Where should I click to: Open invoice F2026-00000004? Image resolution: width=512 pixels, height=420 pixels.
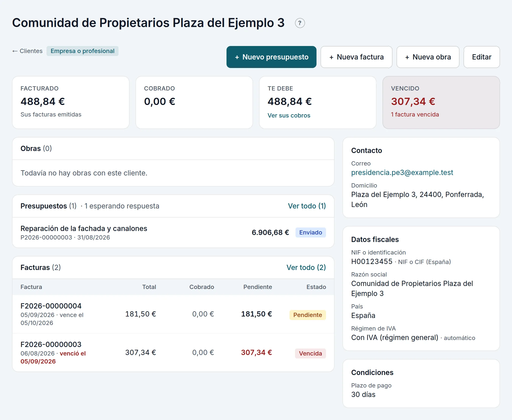tap(51, 306)
